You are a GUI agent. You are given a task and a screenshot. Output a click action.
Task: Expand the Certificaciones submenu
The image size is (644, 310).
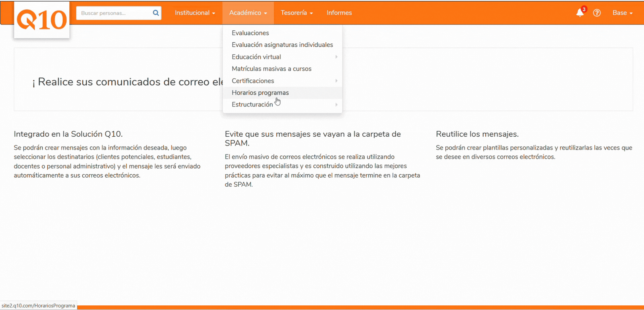(282, 81)
